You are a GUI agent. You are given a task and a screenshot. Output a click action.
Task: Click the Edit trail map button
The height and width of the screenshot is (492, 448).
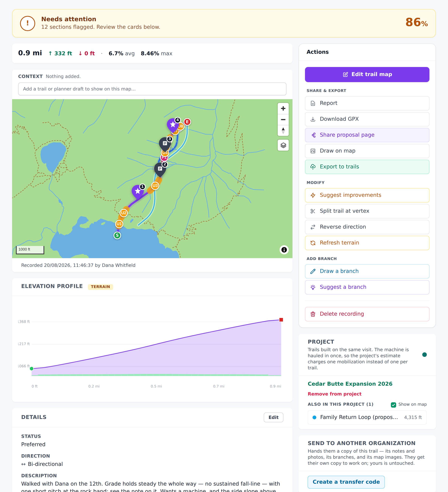pyautogui.click(x=367, y=74)
